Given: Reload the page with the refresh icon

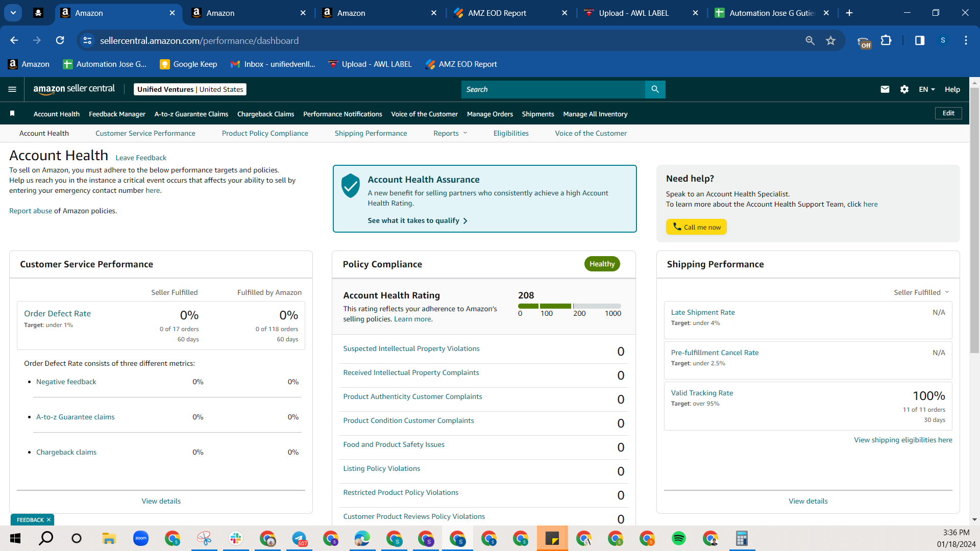Looking at the screenshot, I should (x=60, y=40).
